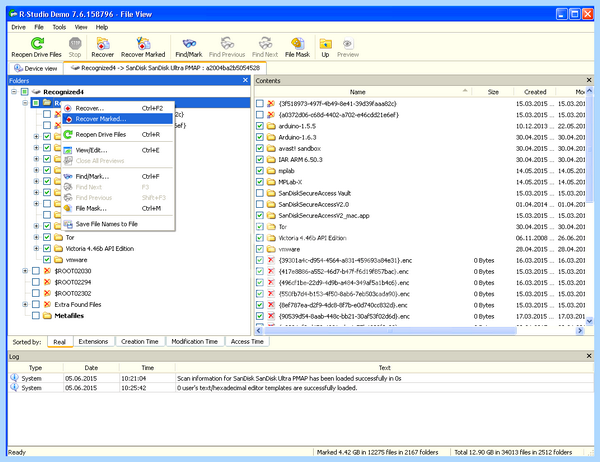Toggle the Recognized4 root checkbox
Screen dimensions: 600x462
[x=24, y=92]
